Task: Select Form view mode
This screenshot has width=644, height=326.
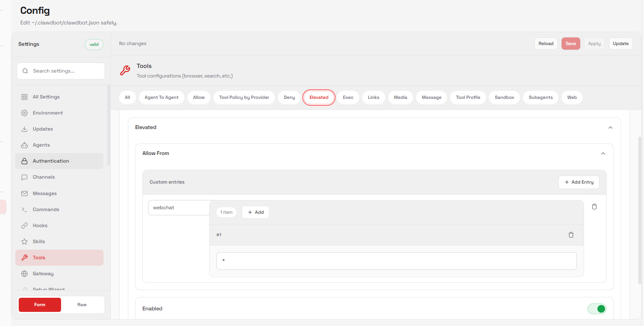Action: 40,305
